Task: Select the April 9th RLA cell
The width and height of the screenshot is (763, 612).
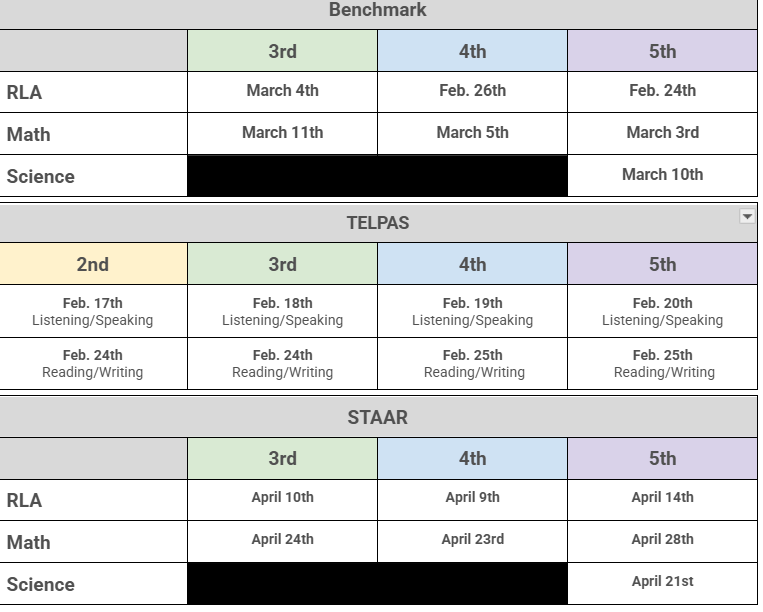Action: 472,498
